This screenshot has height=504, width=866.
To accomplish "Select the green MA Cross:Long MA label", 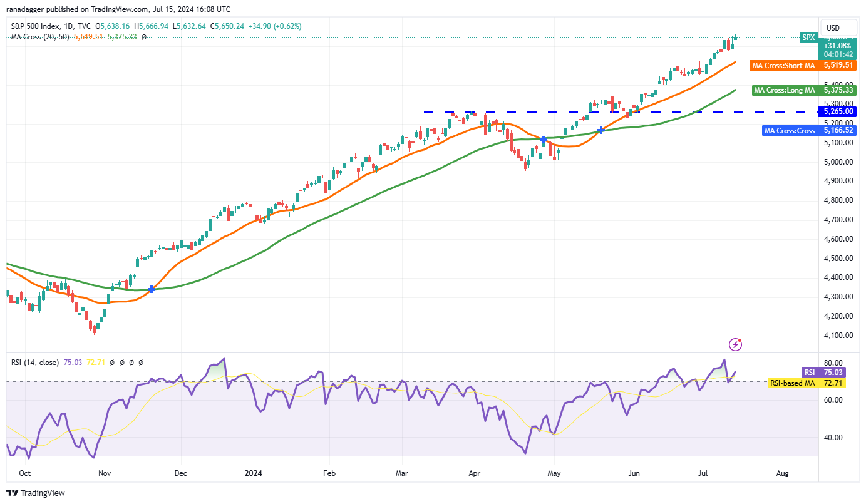I will (785, 90).
